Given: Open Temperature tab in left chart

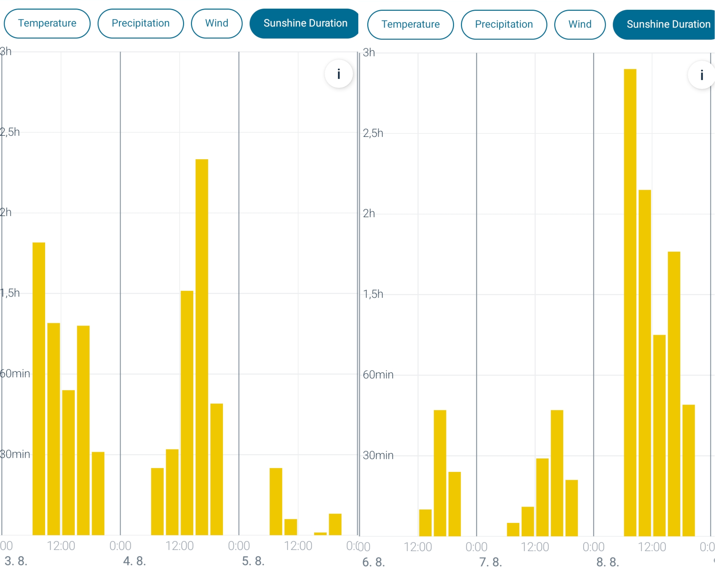Looking at the screenshot, I should pos(47,23).
